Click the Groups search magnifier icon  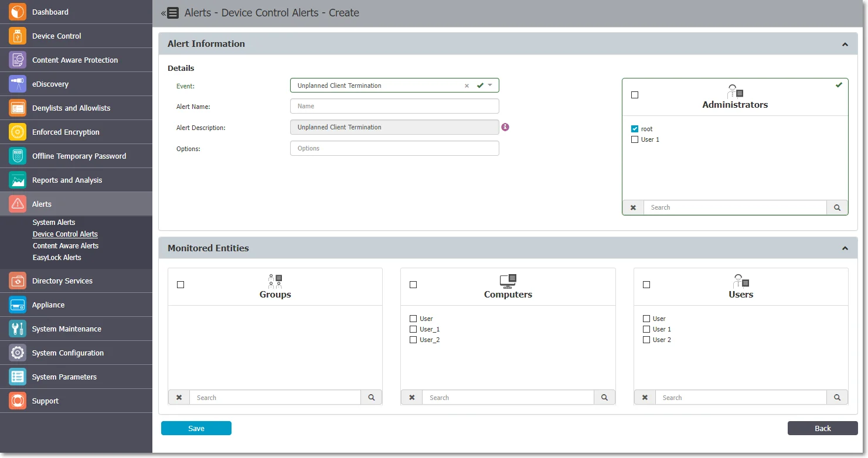[x=371, y=397]
